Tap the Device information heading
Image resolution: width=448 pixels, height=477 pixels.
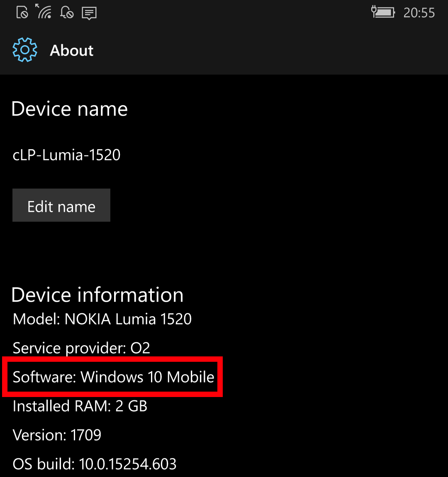pyautogui.click(x=97, y=295)
